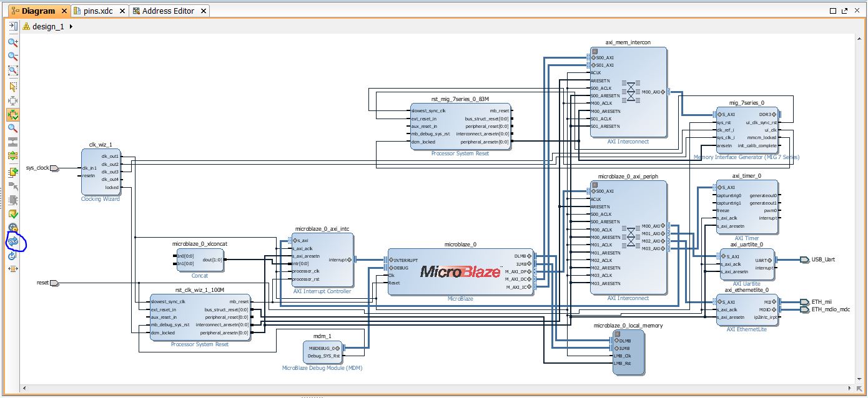Click the Zoom In toolbar icon
The image size is (868, 398).
coord(12,42)
